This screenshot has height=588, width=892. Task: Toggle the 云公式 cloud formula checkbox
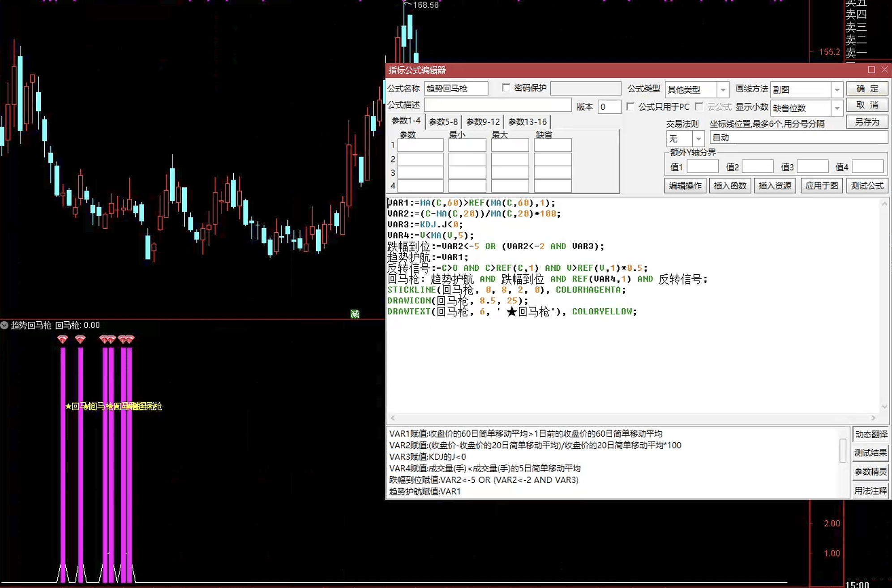pyautogui.click(x=699, y=107)
